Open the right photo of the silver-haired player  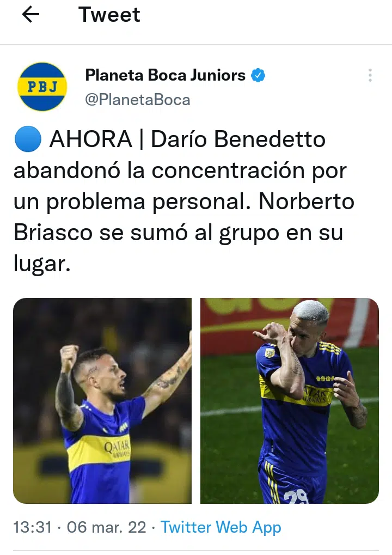point(290,401)
